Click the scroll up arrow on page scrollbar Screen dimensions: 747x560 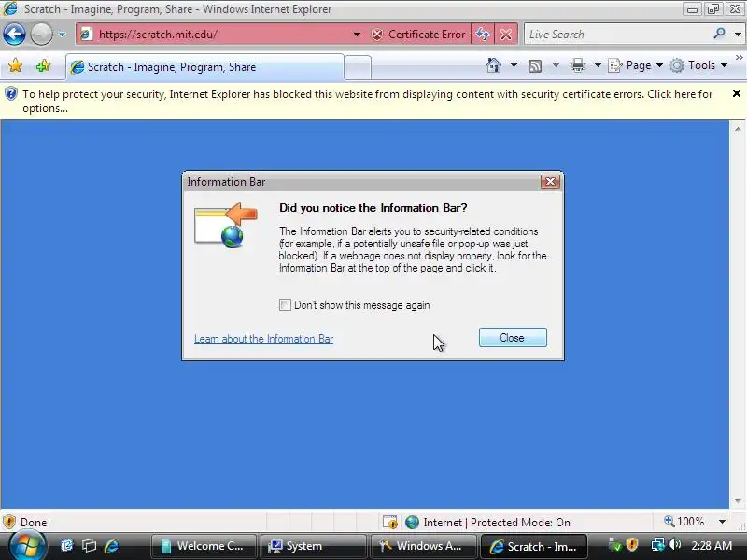738,129
